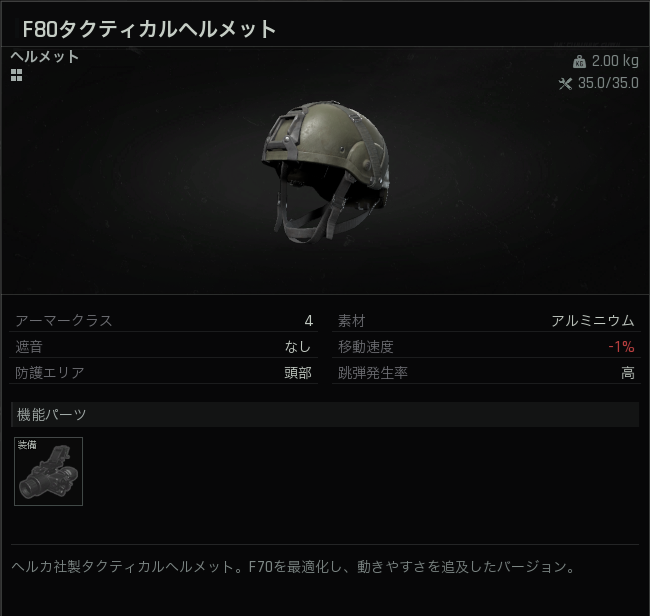Select the night vision device slot

pos(49,471)
